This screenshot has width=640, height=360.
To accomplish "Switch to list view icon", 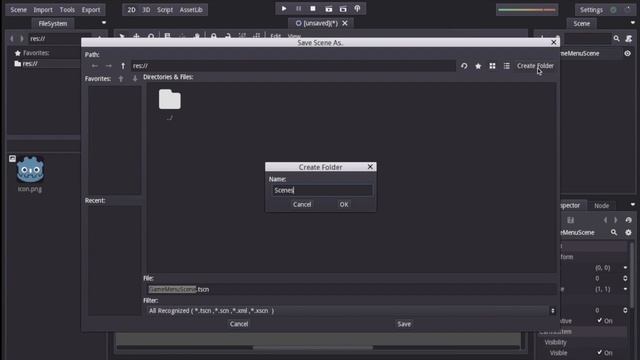I will [507, 66].
